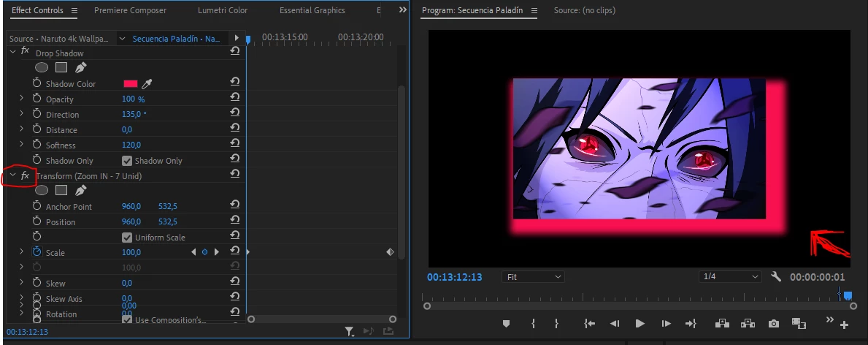The image size is (868, 345).
Task: Reset the Softness parameter
Action: (x=235, y=143)
